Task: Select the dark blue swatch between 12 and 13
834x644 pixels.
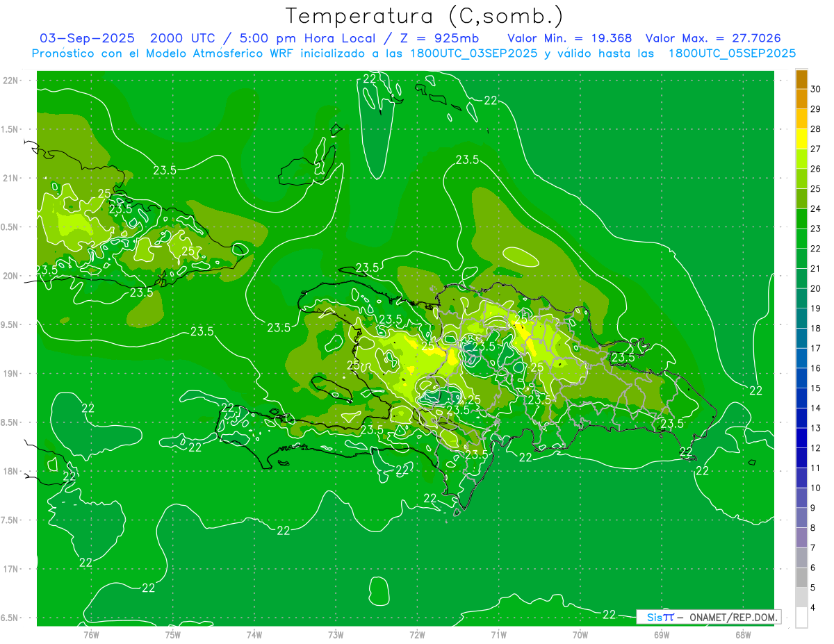Action: (801, 438)
